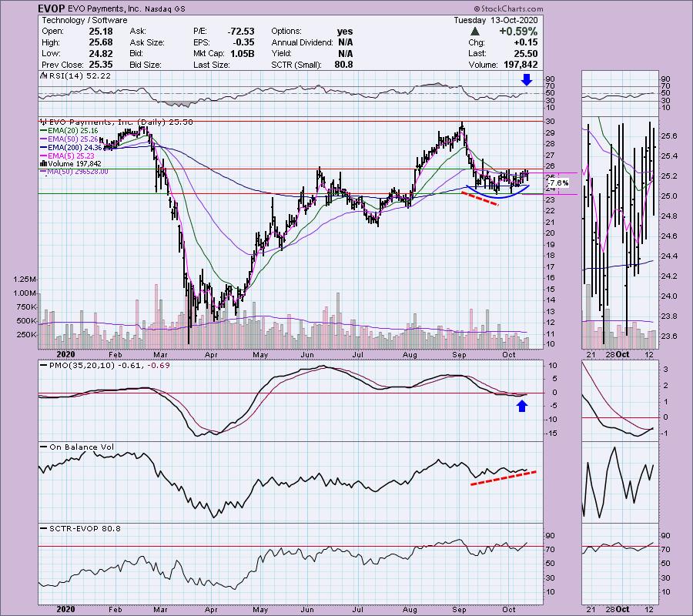This screenshot has width=693, height=616.
Task: Select the SCTR (Small) value 80.8 in header
Action: pyautogui.click(x=344, y=65)
